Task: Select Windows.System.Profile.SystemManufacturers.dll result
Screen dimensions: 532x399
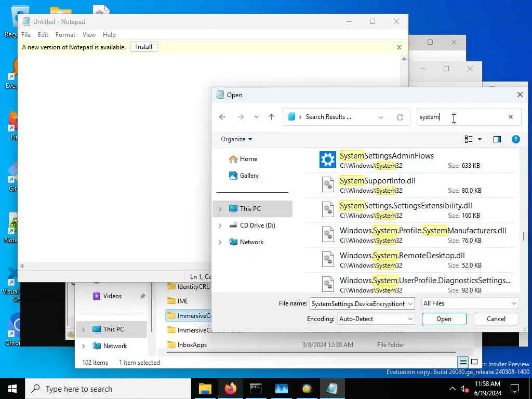Action: pyautogui.click(x=410, y=235)
